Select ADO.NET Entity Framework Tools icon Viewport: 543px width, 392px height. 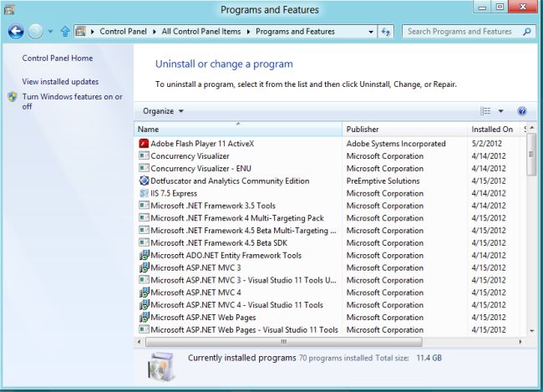(x=144, y=255)
